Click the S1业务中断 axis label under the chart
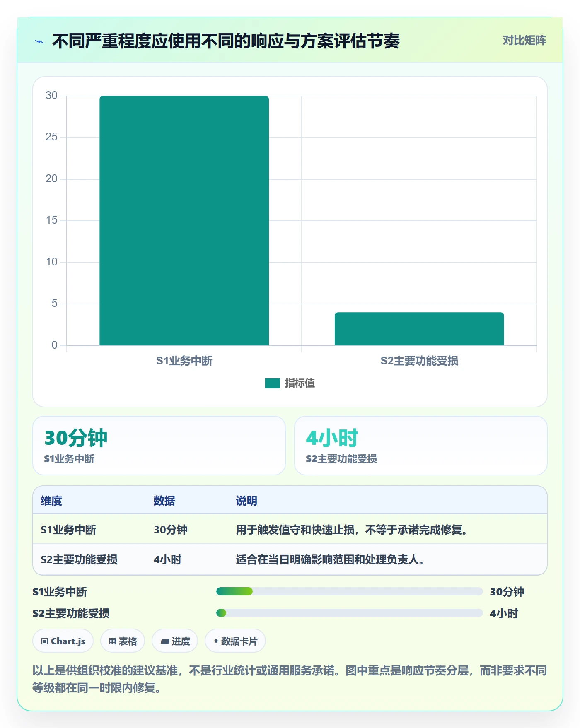580x728 pixels. pos(184,361)
